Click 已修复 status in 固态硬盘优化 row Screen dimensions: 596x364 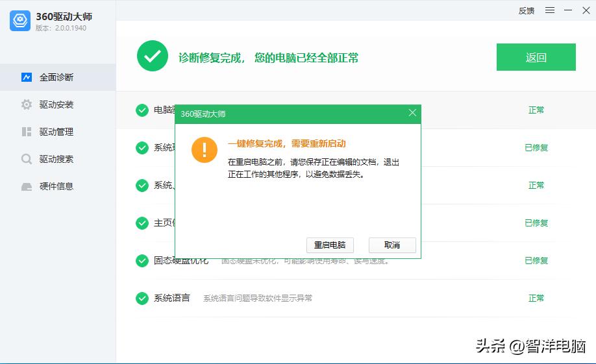click(536, 261)
